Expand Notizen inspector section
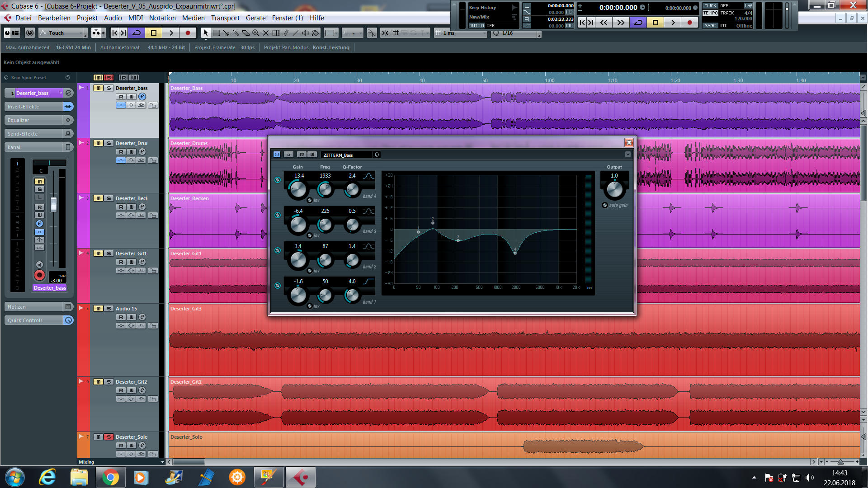Image resolution: width=868 pixels, height=488 pixels. [34, 307]
